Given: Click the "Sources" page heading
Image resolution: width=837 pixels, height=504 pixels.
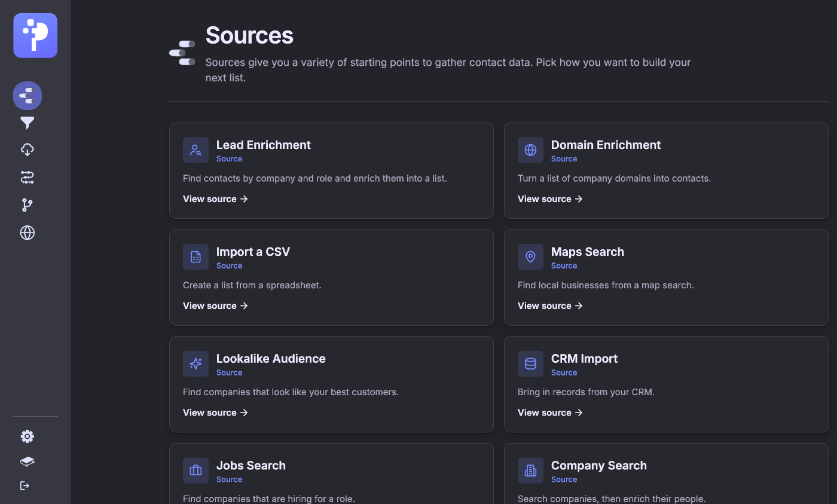Looking at the screenshot, I should (249, 36).
